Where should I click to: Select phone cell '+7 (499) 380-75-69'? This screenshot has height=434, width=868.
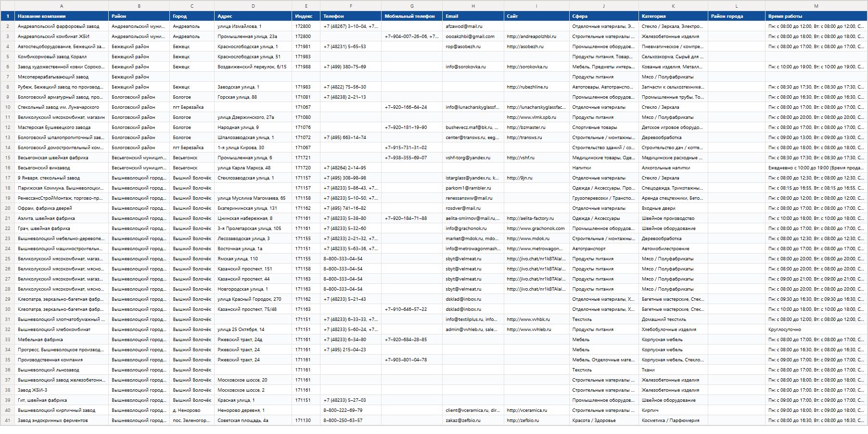click(351, 67)
